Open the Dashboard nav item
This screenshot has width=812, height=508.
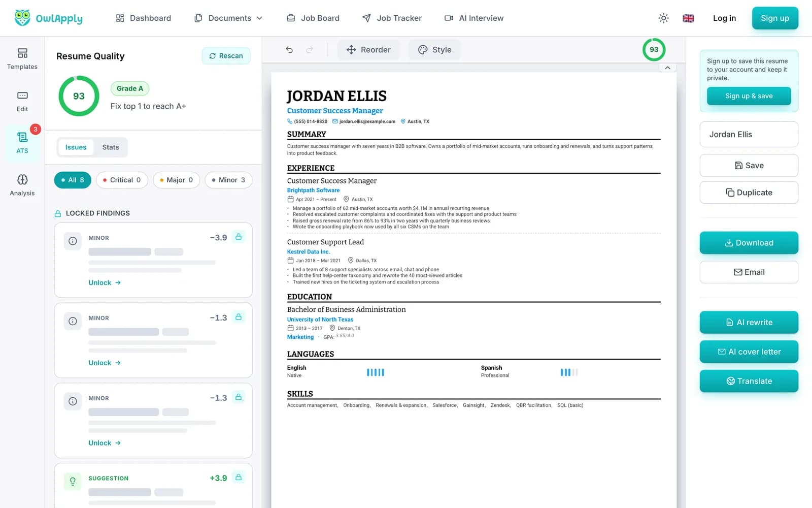[144, 18]
